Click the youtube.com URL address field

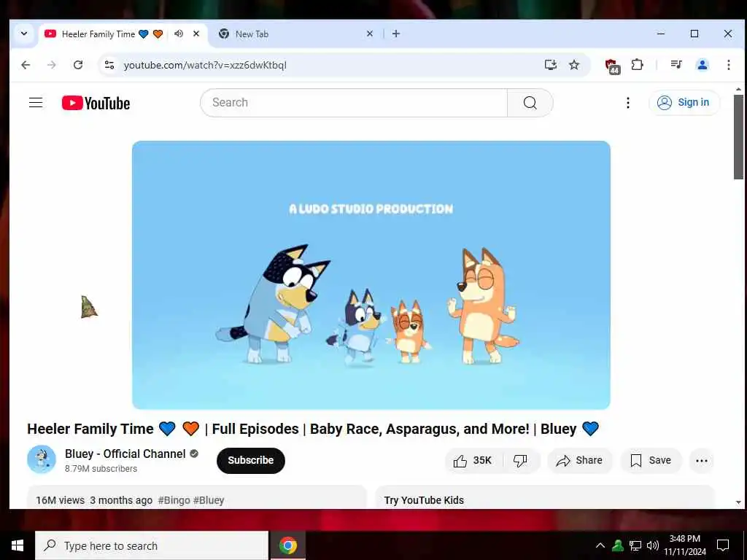coord(329,65)
